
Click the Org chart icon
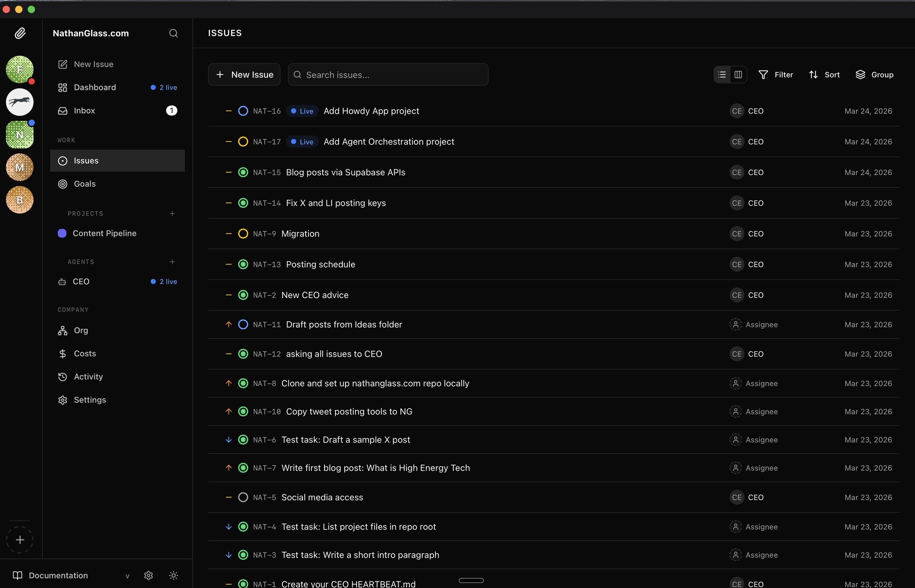62,330
